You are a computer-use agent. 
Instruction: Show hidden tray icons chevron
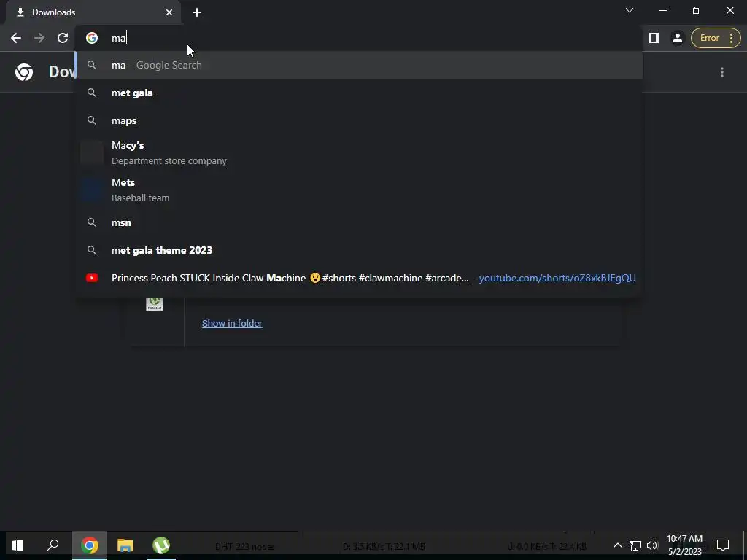617,545
